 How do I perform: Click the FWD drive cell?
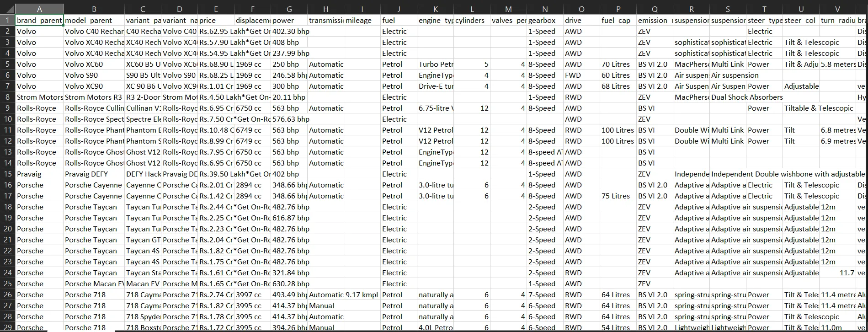[x=581, y=75]
